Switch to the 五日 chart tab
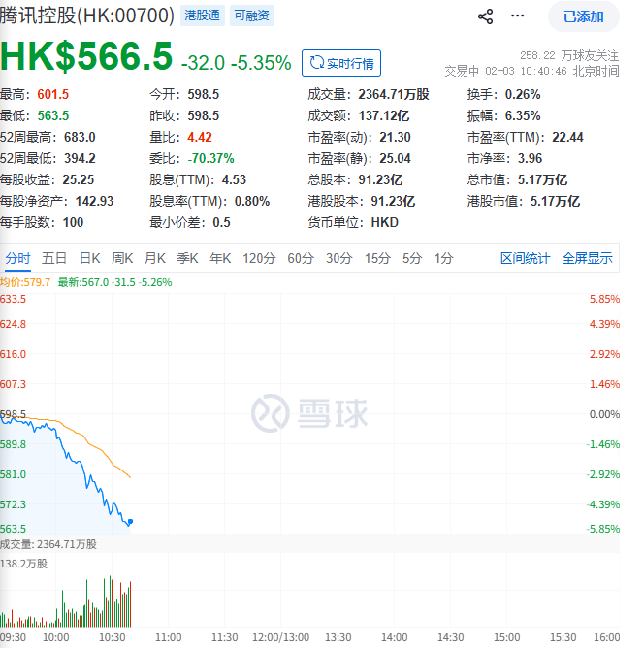 point(54,258)
